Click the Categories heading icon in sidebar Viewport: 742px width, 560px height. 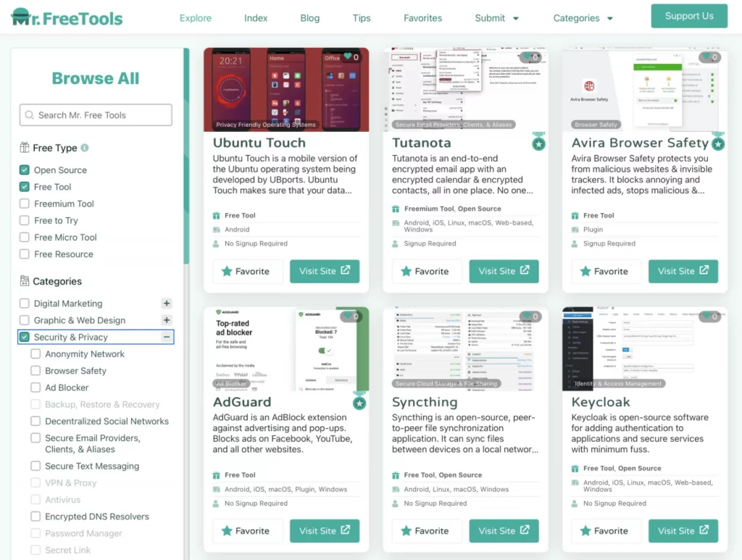(24, 281)
